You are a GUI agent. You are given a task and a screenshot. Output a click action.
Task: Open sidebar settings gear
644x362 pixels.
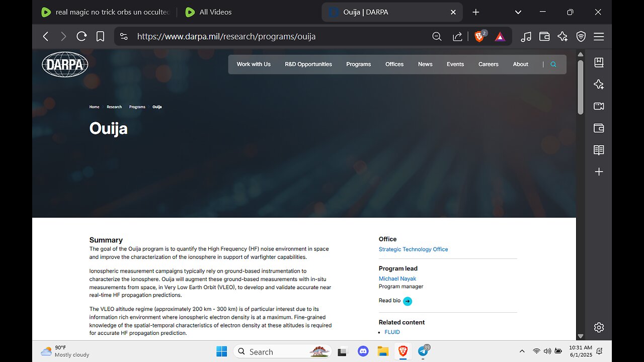point(599,327)
